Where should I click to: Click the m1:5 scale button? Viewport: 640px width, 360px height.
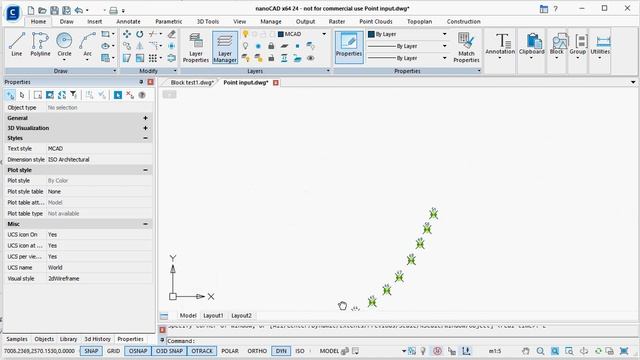click(495, 351)
